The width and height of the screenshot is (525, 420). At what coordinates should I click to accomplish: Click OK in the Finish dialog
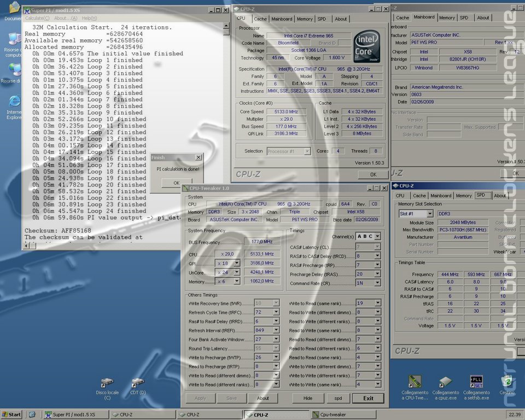[177, 183]
